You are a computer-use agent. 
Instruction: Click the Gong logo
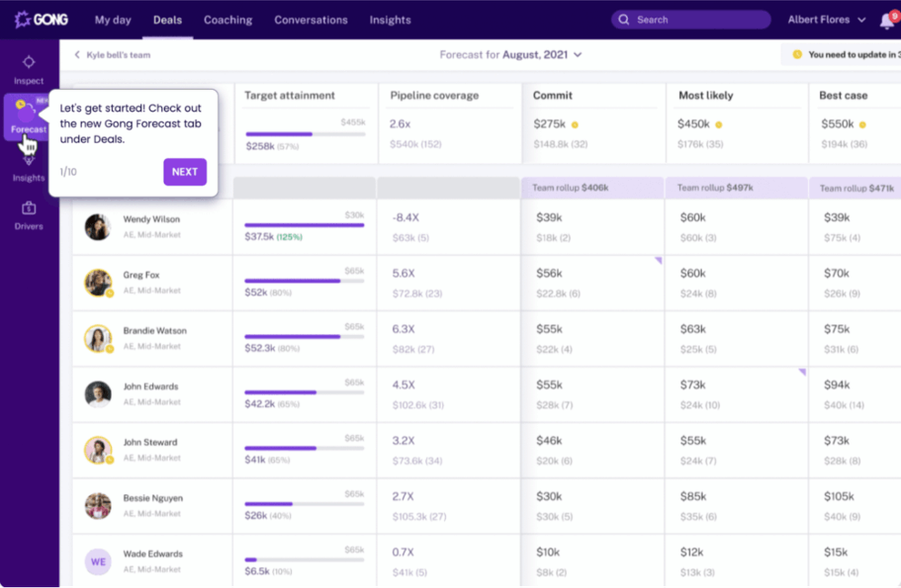click(41, 18)
